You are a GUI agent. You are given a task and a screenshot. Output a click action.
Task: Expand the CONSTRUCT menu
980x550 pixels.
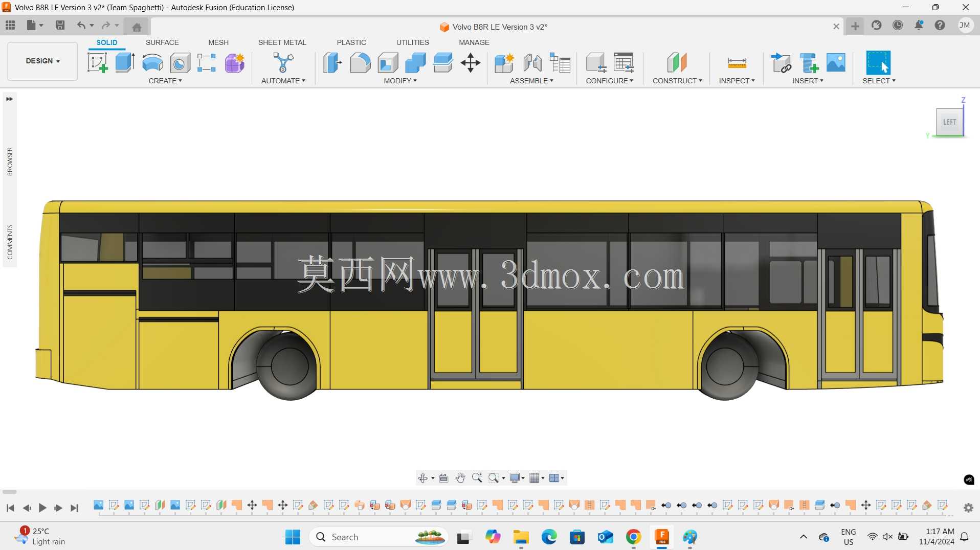pos(677,81)
